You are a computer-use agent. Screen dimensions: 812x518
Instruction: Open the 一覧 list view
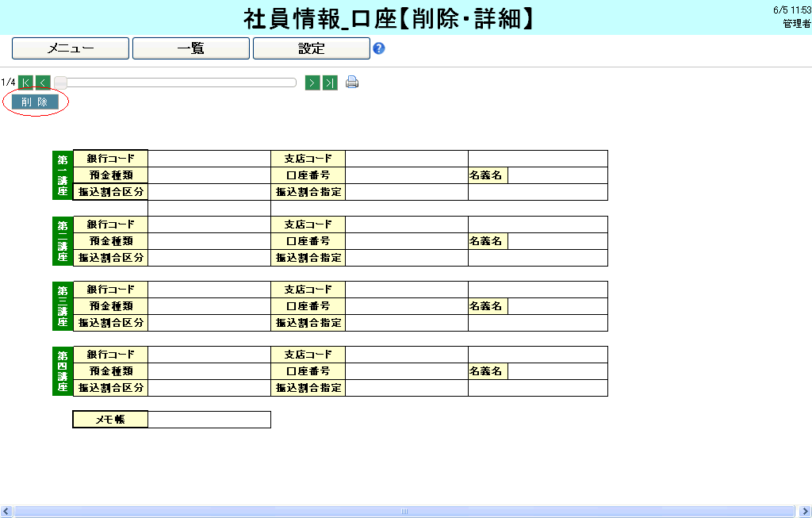point(191,48)
